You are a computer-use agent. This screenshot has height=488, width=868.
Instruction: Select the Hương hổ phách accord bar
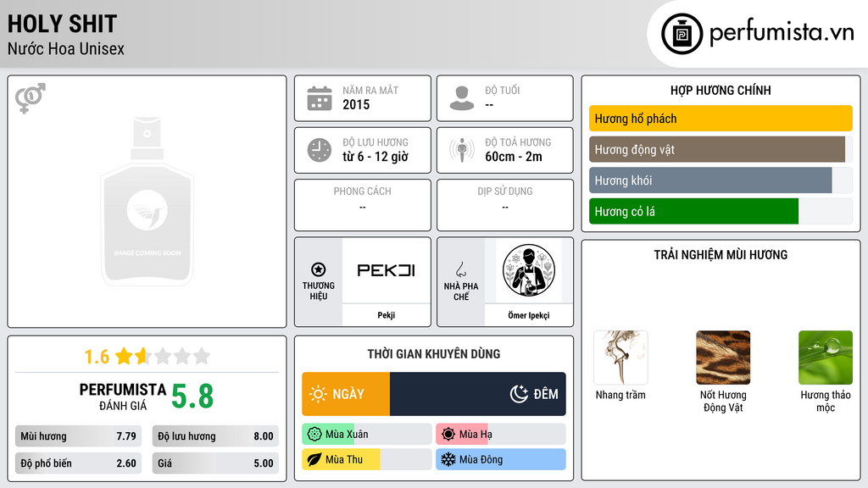pyautogui.click(x=721, y=119)
